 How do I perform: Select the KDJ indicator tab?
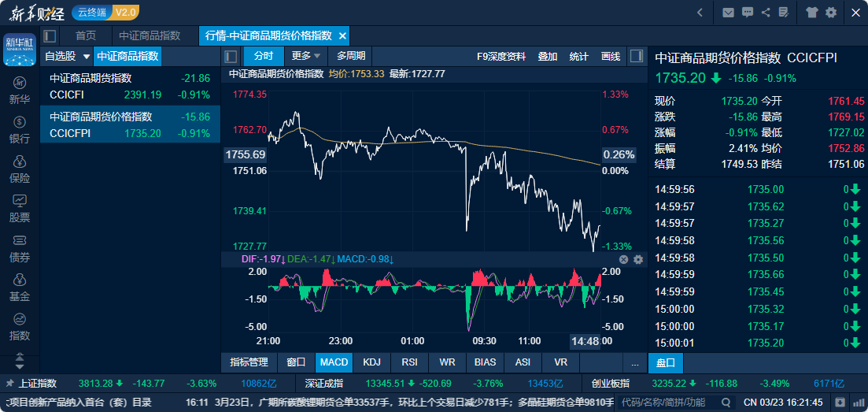(x=371, y=362)
